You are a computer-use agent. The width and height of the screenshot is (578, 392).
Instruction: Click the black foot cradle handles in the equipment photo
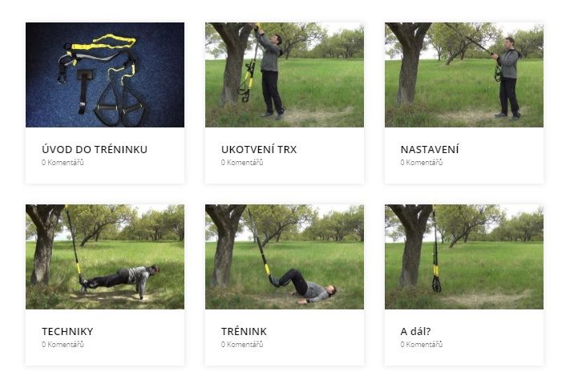[x=119, y=103]
